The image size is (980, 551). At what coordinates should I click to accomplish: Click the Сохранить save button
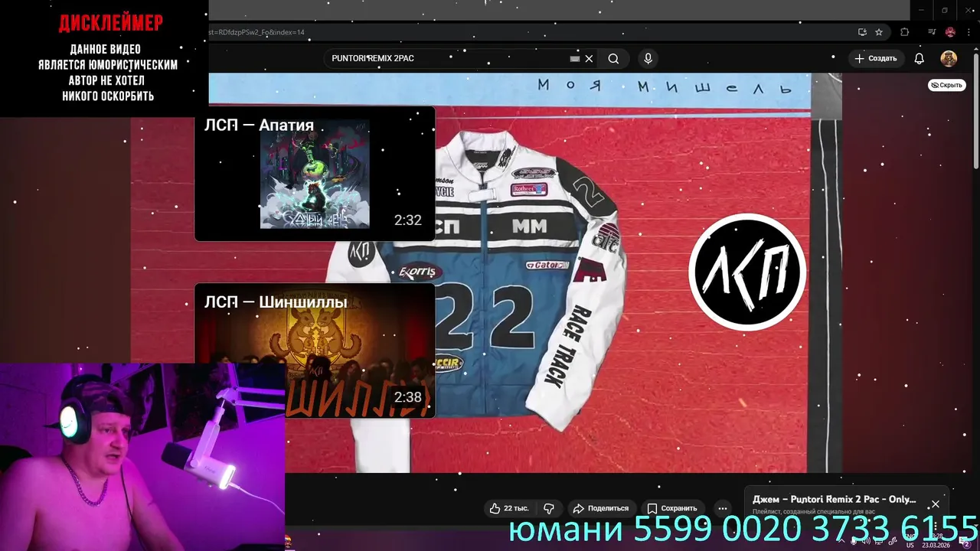671,508
